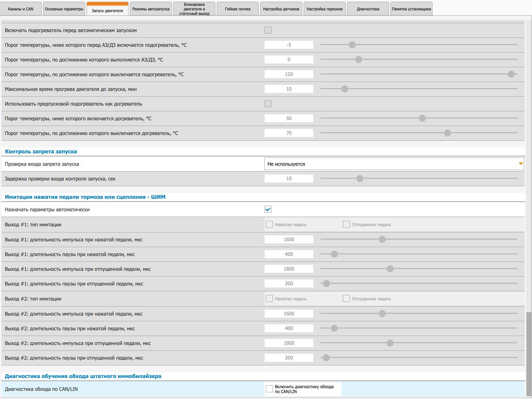Screen dimensions: 532x399
Task: Uncheck Назначать параметры автоматически checkbox
Action: pyautogui.click(x=268, y=209)
